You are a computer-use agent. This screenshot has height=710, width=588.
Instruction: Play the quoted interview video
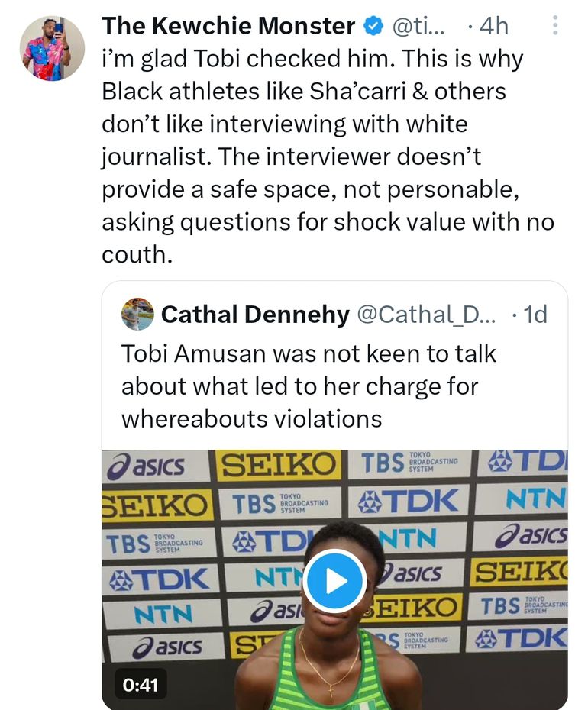click(x=334, y=582)
